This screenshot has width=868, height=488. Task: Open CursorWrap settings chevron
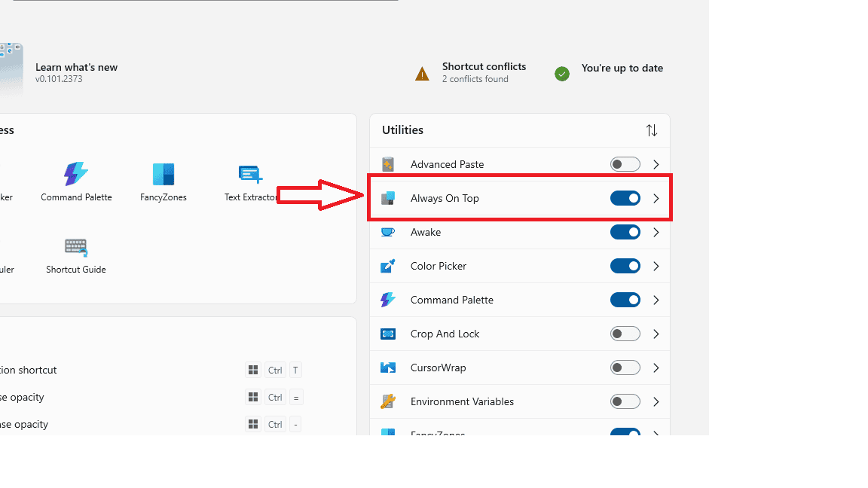click(x=656, y=368)
